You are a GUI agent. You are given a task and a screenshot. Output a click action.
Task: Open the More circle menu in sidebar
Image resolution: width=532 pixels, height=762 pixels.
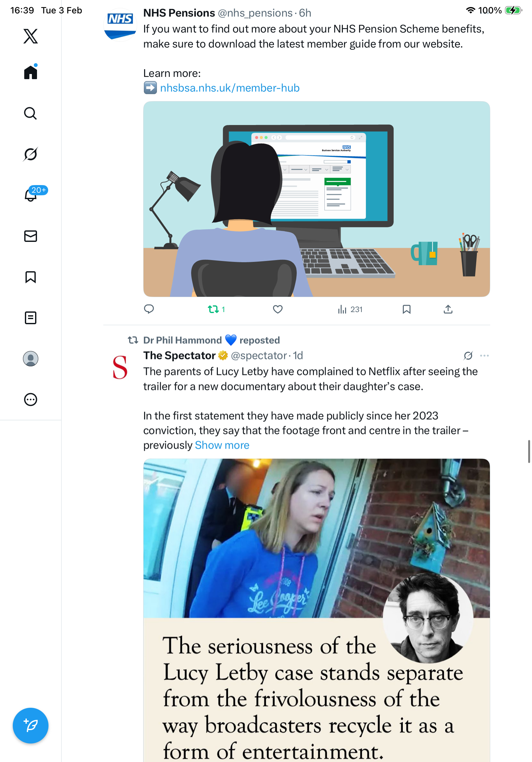coord(31,400)
